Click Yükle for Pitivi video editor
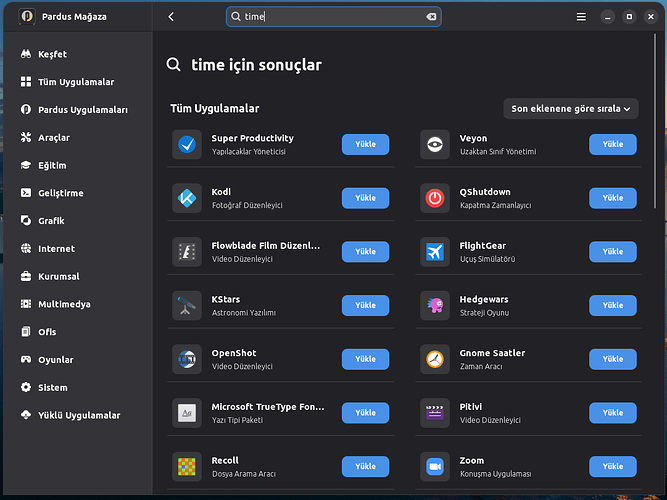The width and height of the screenshot is (667, 500). [612, 412]
